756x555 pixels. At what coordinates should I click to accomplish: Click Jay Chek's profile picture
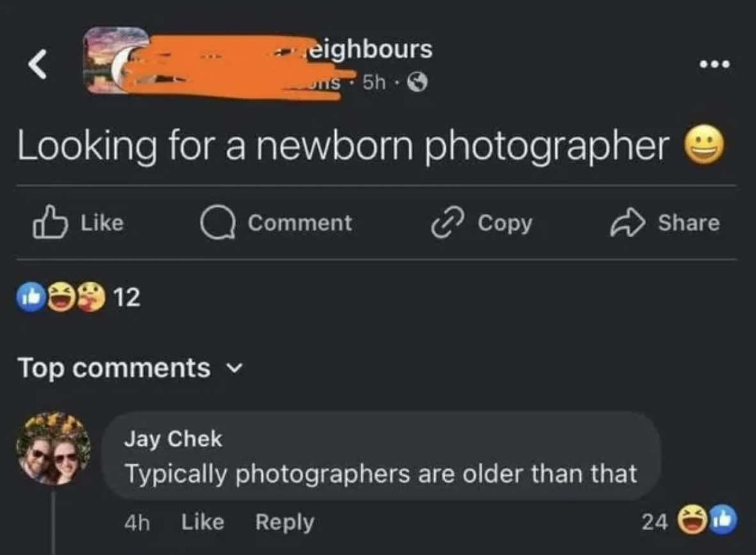coord(52,449)
